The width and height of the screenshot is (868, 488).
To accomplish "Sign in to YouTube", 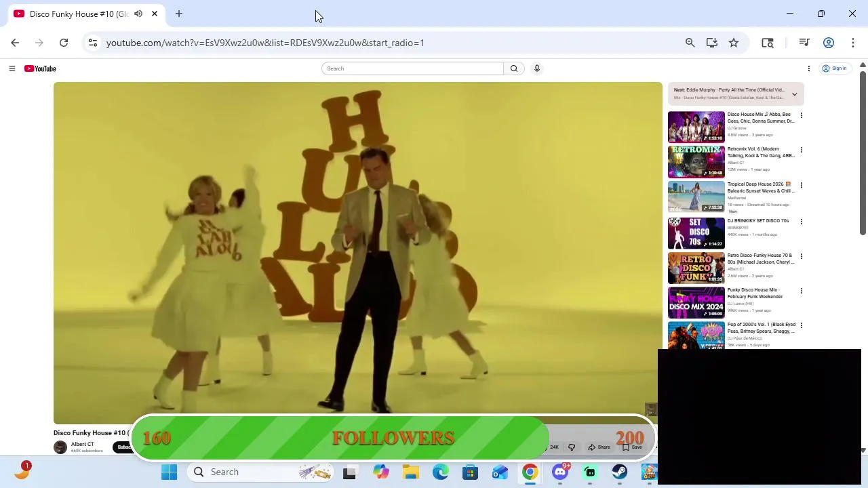I will [835, 68].
